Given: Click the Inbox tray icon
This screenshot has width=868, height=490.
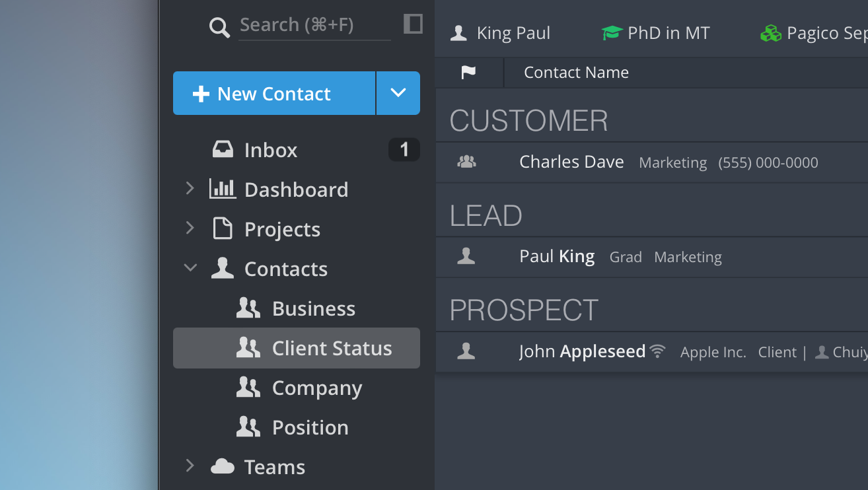Looking at the screenshot, I should pos(223,150).
